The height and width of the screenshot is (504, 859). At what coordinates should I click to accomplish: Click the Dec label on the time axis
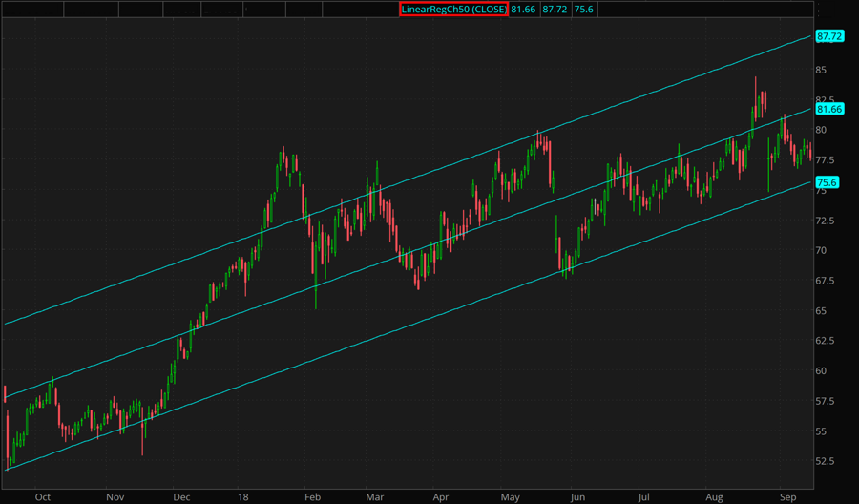181,497
